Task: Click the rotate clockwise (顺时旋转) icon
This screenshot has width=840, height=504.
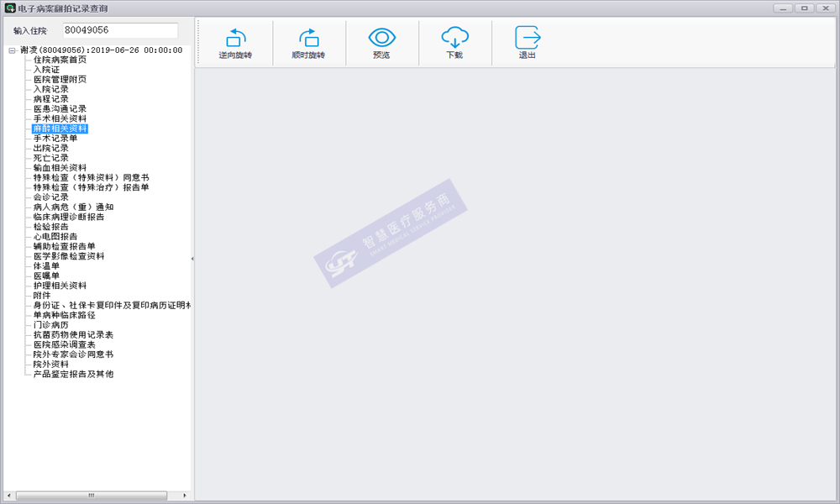Action: point(307,38)
